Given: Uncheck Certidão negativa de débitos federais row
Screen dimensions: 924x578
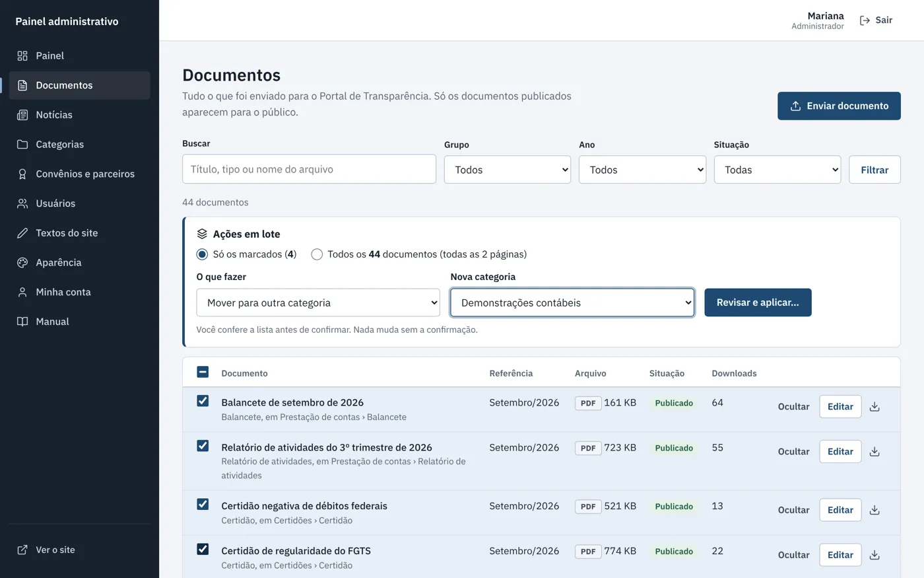Looking at the screenshot, I should [203, 504].
